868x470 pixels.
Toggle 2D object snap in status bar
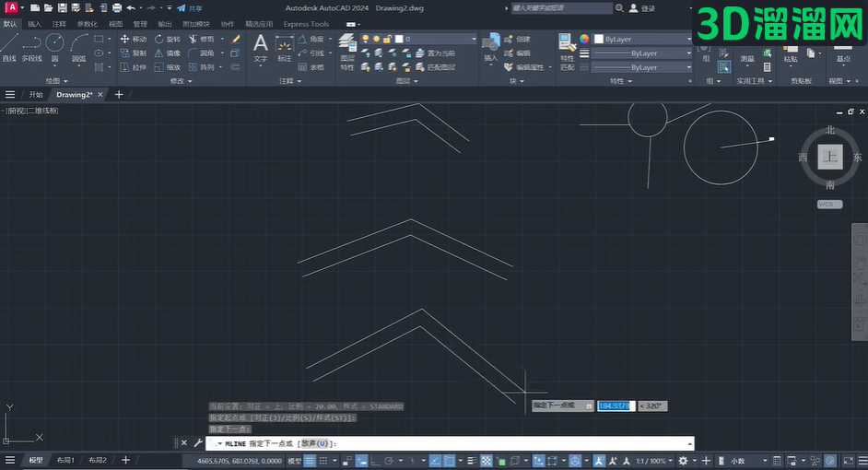tap(449, 461)
